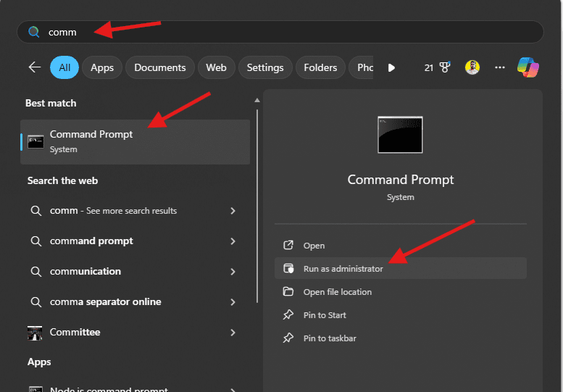This screenshot has width=563, height=392.
Task: Click the search text field containing 'comm'
Action: (290, 32)
